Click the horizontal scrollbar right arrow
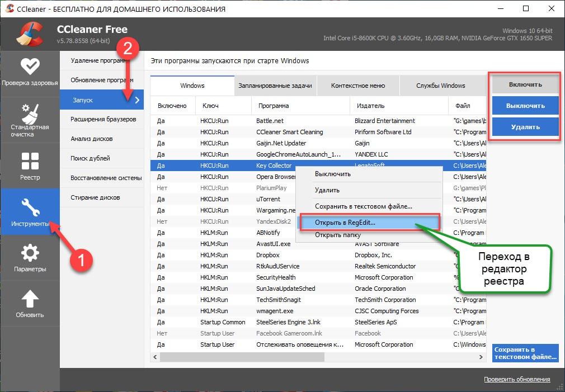This screenshot has width=565, height=392. tap(481, 357)
